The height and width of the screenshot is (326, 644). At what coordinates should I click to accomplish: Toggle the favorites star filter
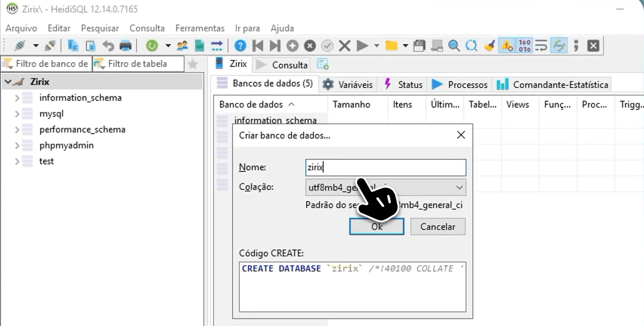(x=193, y=64)
